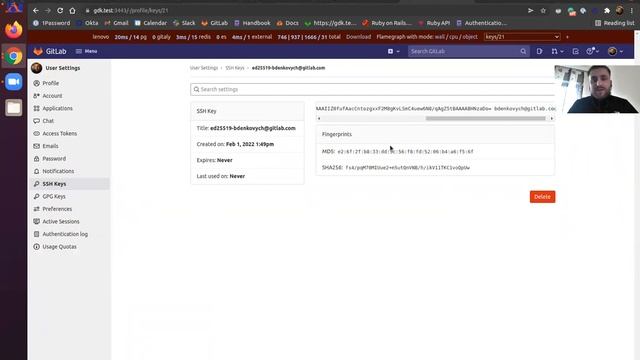Open Slack bookmark

pos(184,23)
